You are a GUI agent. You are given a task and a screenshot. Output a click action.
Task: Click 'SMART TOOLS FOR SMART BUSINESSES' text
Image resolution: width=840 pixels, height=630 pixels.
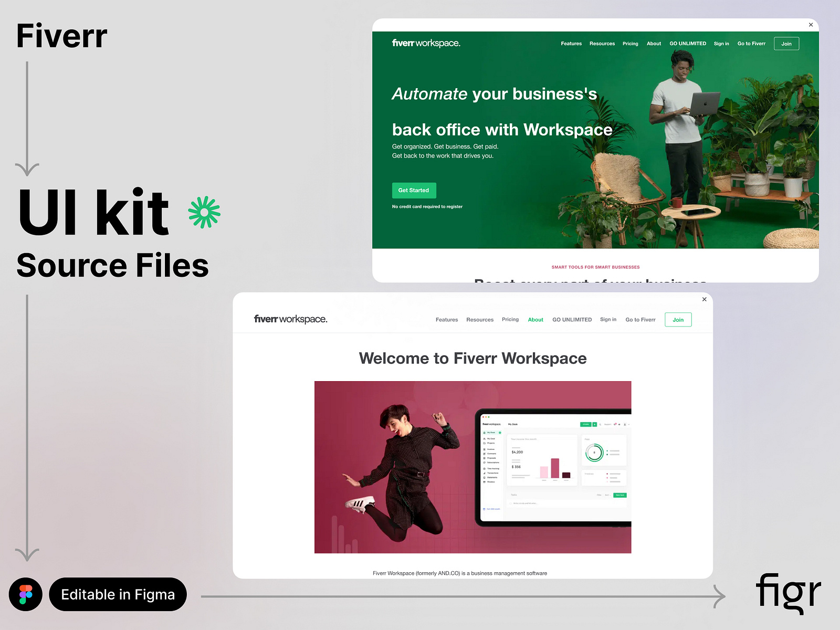pyautogui.click(x=595, y=267)
